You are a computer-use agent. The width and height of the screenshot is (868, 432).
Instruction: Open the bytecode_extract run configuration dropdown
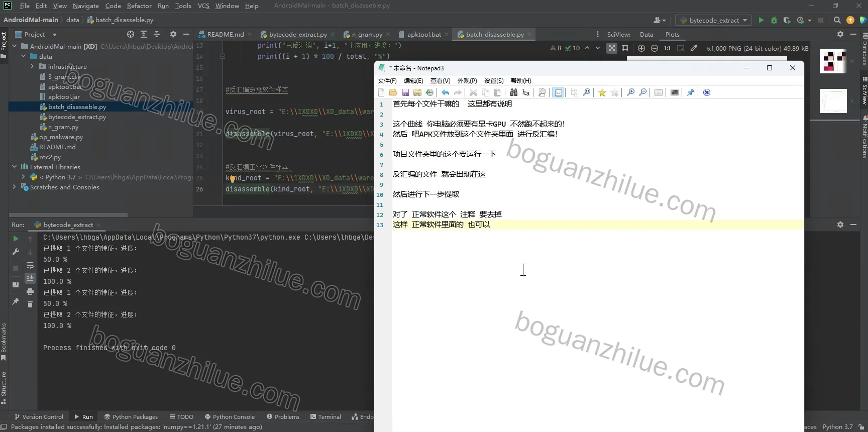[x=713, y=20]
